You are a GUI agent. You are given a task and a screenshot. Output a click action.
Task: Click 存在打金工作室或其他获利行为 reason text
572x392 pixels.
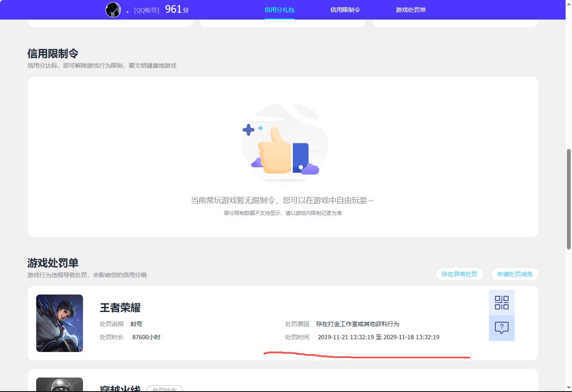pos(358,324)
